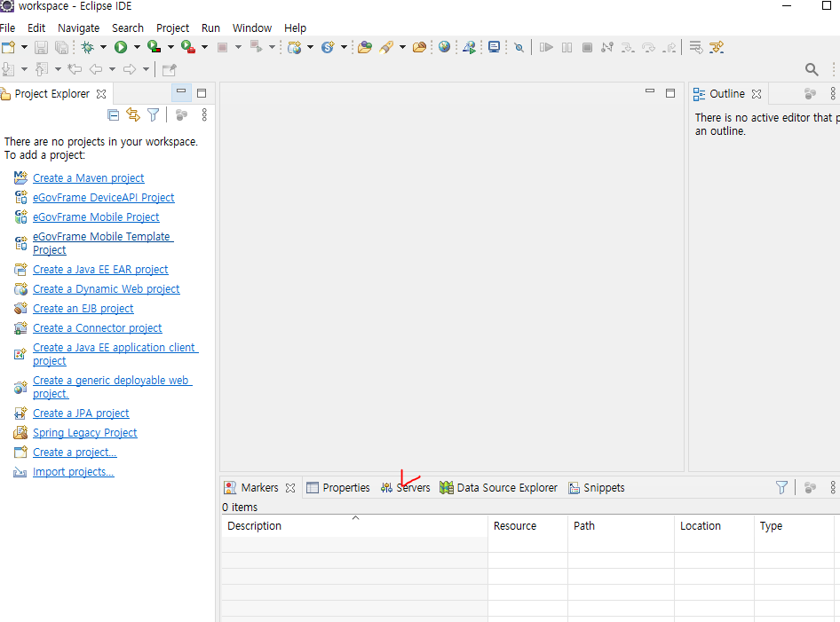Open dropdown arrow next to New icon
840x622 pixels.
coord(24,47)
